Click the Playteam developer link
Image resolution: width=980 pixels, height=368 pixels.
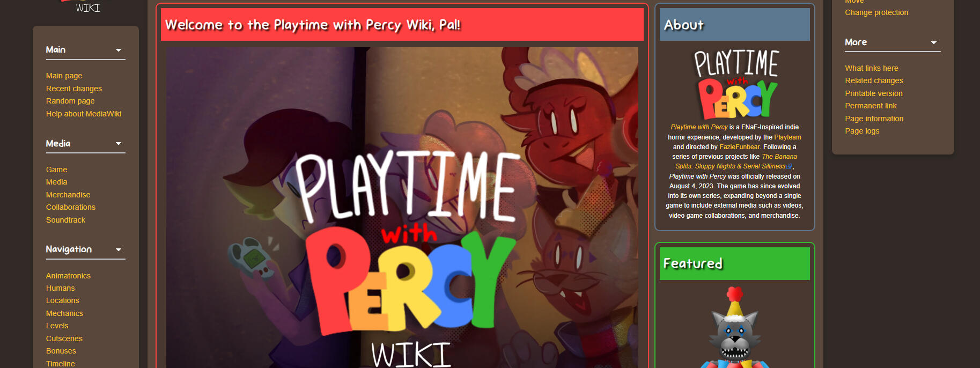(x=787, y=137)
